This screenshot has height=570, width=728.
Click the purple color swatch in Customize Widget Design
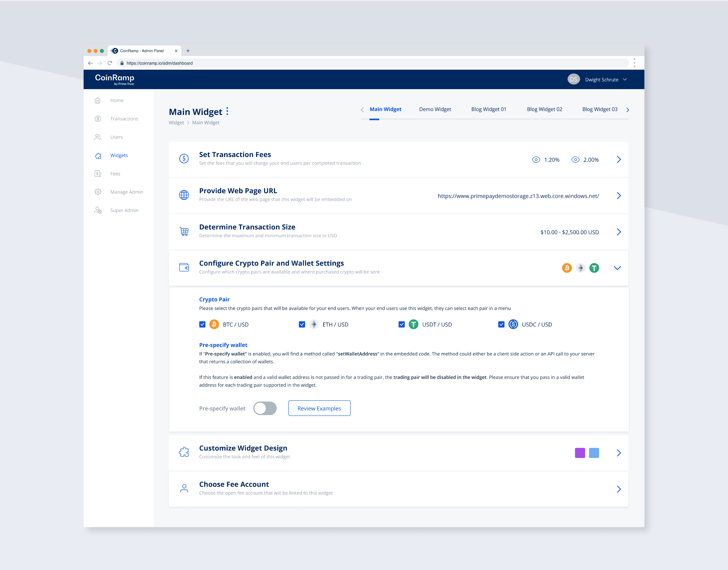[x=580, y=453]
